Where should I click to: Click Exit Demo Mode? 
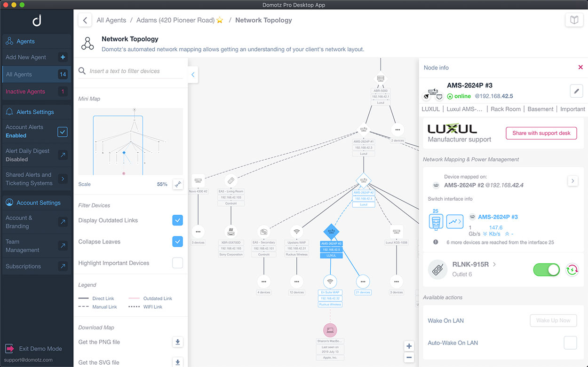(33, 349)
